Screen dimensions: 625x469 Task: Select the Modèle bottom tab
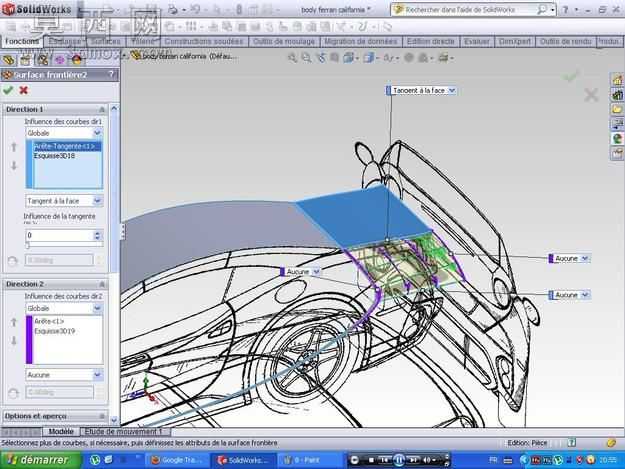[61, 432]
